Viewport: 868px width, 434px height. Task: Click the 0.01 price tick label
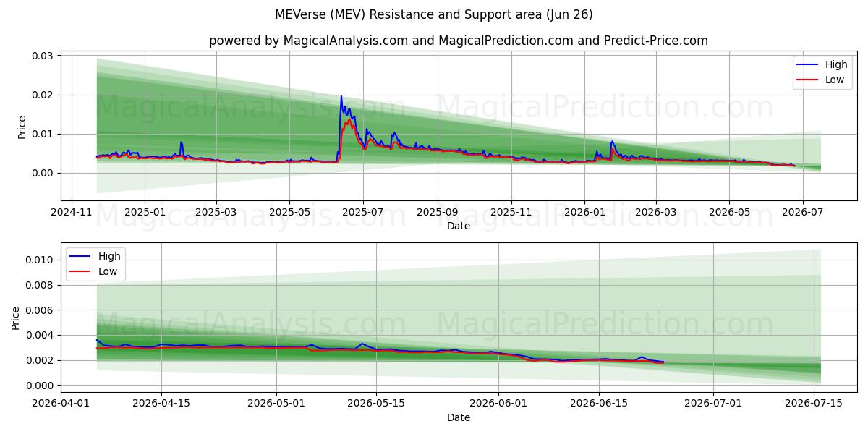tap(42, 134)
